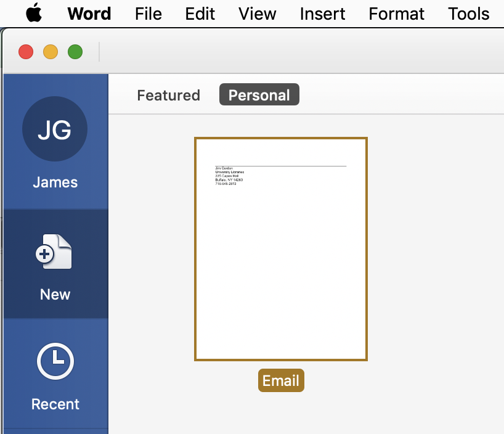Open the Recent documents clock icon

(x=55, y=361)
